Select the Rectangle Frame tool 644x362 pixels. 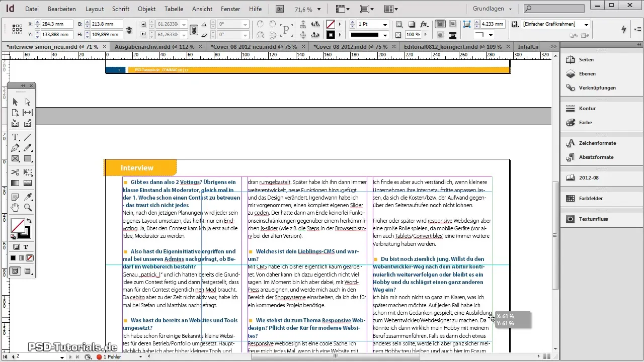coord(15,159)
